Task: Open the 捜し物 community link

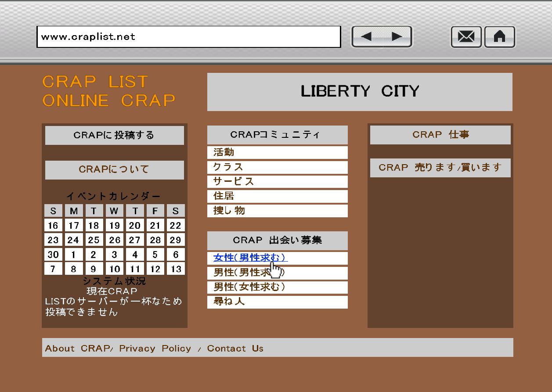Action: 278,211
